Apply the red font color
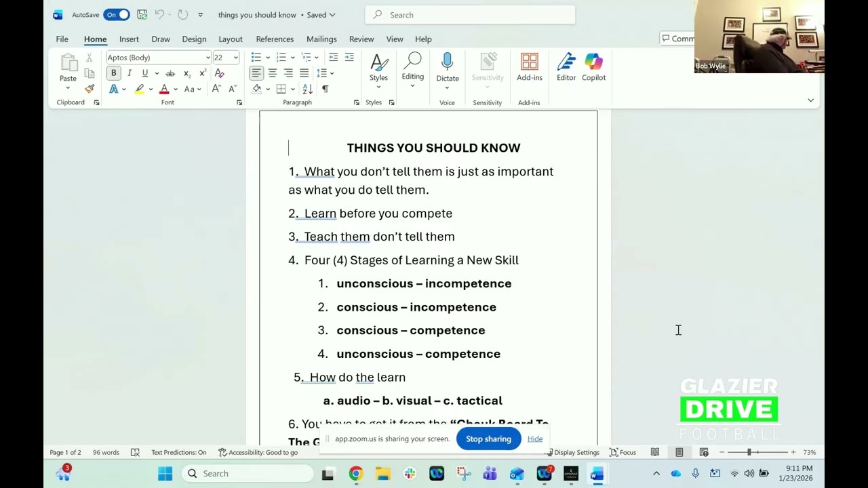The height and width of the screenshot is (488, 868). (x=163, y=89)
